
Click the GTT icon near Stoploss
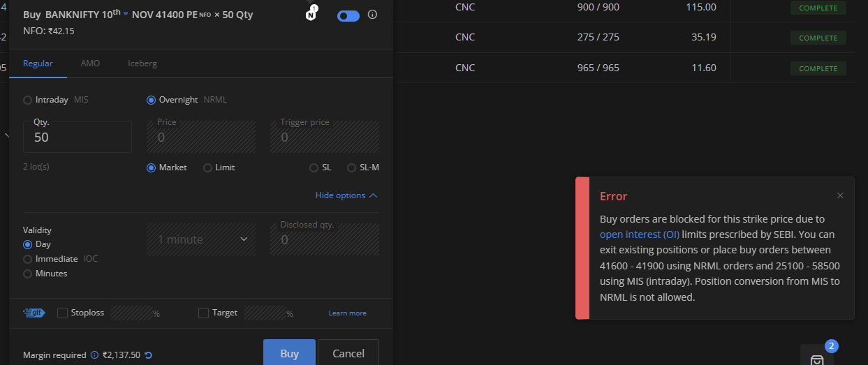coord(34,313)
